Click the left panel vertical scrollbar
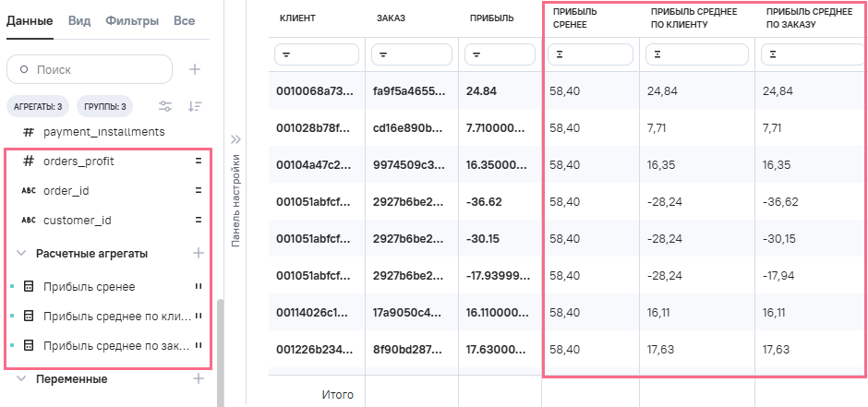Image resolution: width=868 pixels, height=407 pixels. click(x=219, y=351)
